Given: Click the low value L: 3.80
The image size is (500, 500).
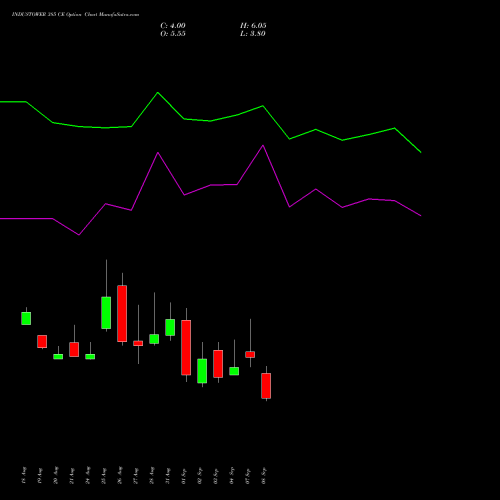Looking at the screenshot, I should point(253,34).
